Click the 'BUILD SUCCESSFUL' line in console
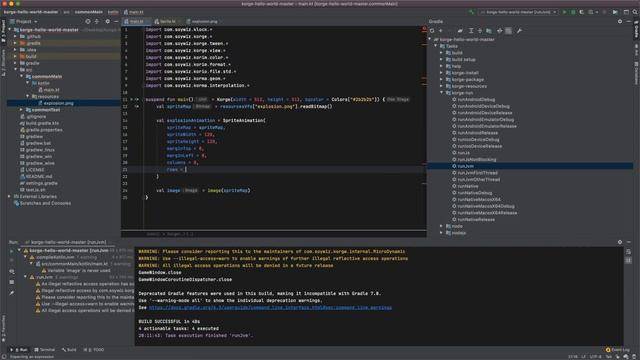Screen dimensions: 640x360 coord(169,321)
